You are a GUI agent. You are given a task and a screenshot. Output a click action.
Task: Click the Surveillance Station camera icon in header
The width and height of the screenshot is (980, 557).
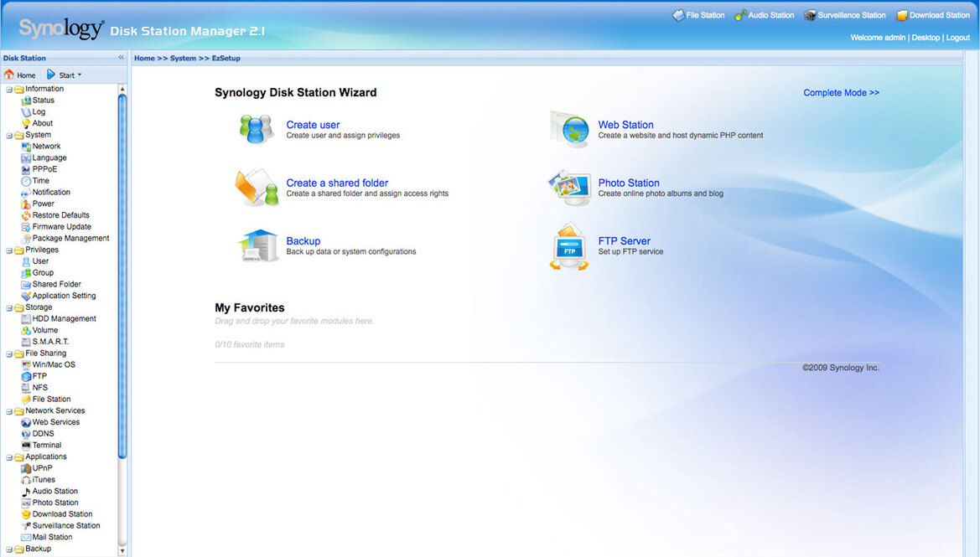click(810, 15)
